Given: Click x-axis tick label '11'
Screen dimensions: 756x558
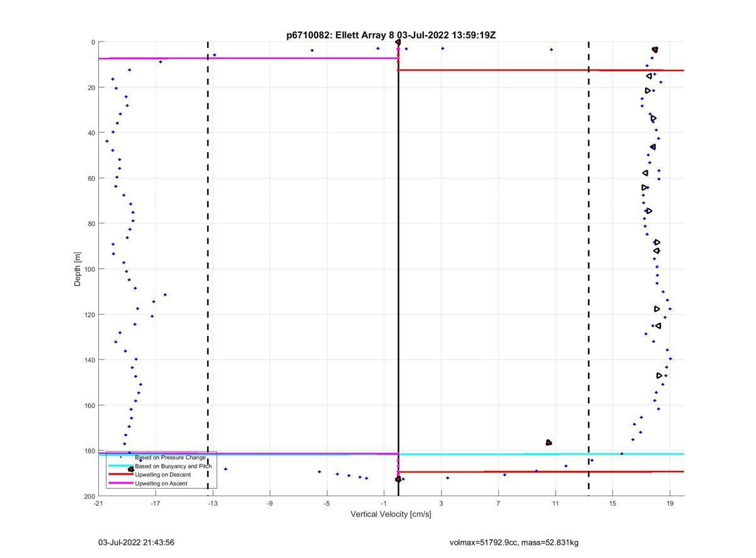Looking at the screenshot, I should [x=556, y=503].
